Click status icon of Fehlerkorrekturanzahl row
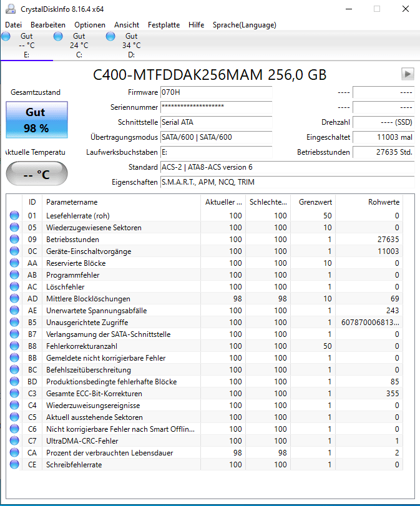Screen dimensions: 420x506 14,346
